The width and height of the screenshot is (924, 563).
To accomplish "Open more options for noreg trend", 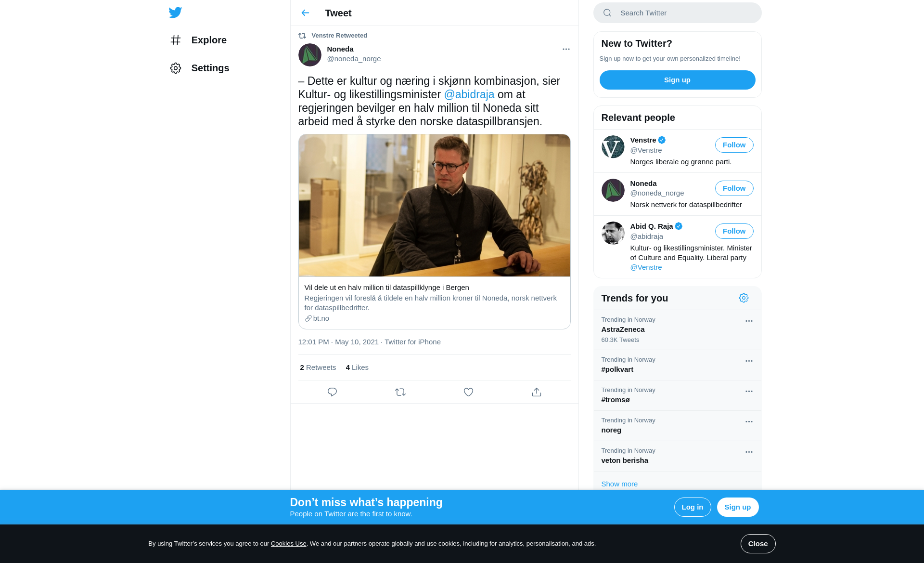I will (x=749, y=422).
